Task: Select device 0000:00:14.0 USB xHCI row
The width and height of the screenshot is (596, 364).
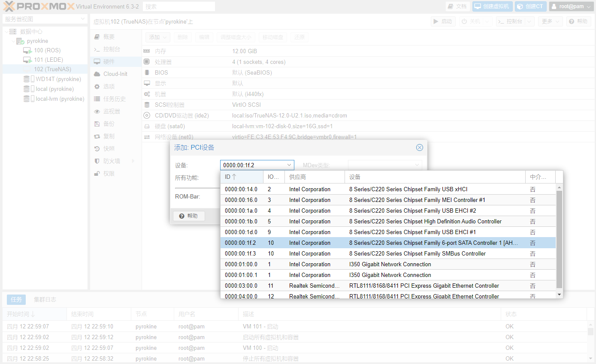Action: 388,190
